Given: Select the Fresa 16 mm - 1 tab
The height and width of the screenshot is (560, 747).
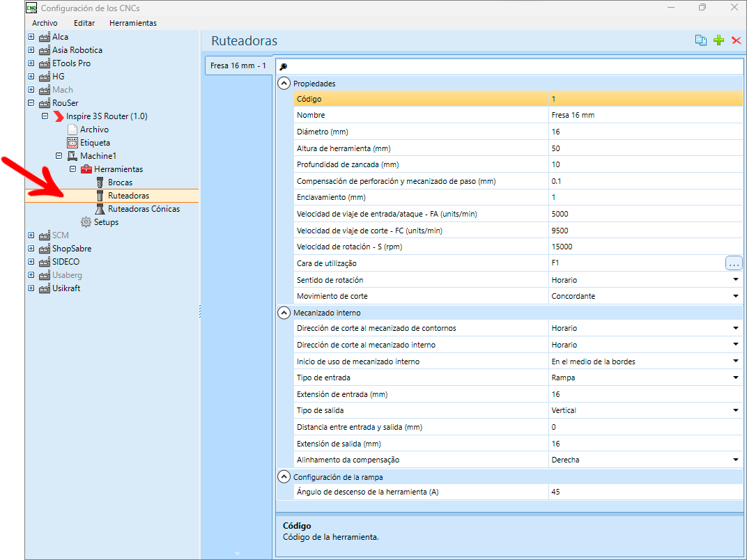Looking at the screenshot, I should (238, 65).
